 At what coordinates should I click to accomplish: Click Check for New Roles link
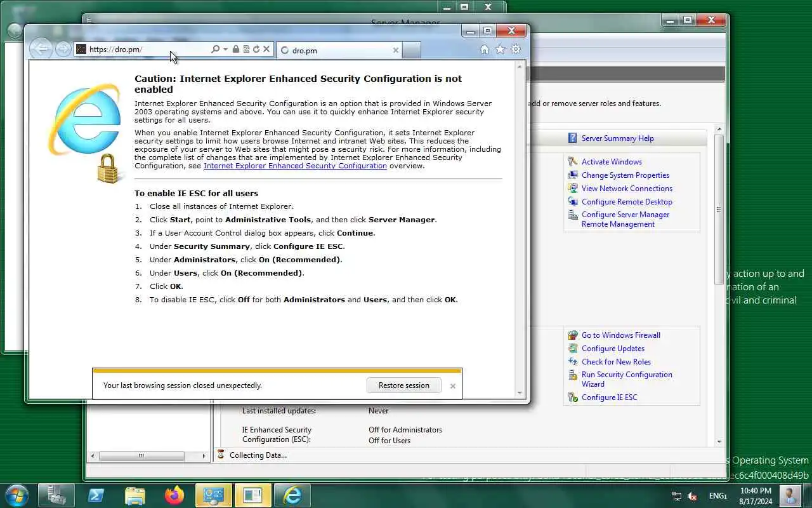(616, 362)
